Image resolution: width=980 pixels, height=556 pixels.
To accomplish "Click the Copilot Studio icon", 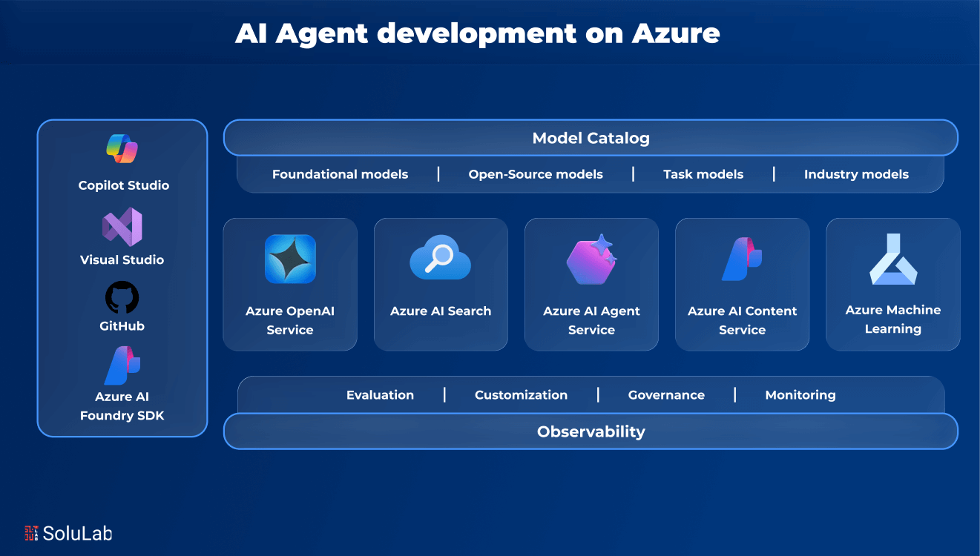I will click(121, 150).
